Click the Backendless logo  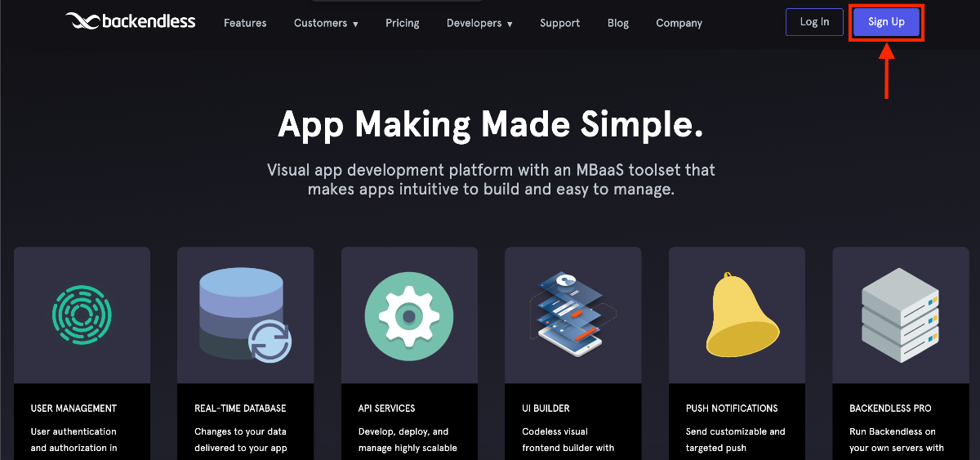[x=131, y=21]
